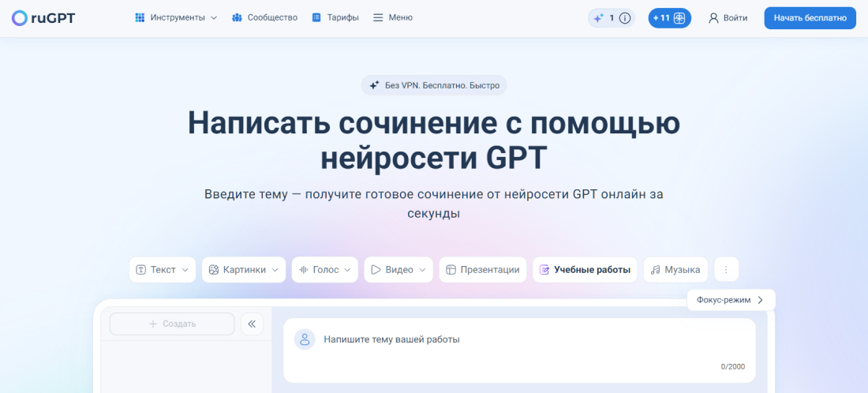Enable Фокус-режим
Image resolution: width=868 pixels, height=393 pixels.
(731, 300)
